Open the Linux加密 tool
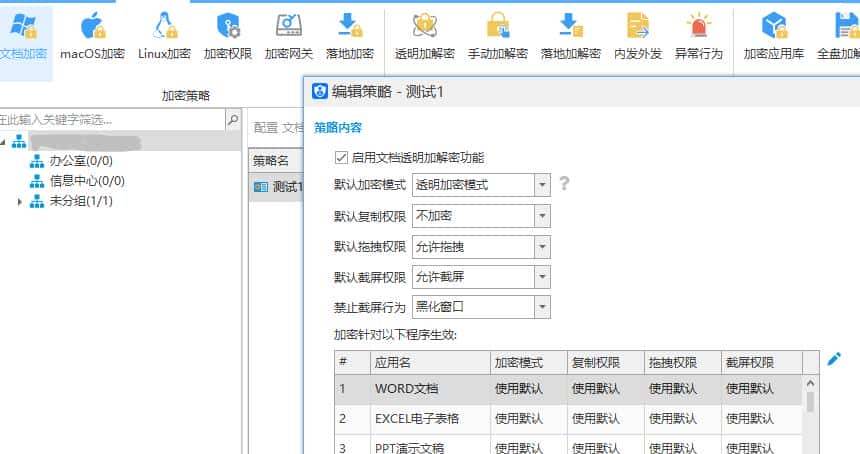This screenshot has height=454, width=860. [x=165, y=37]
